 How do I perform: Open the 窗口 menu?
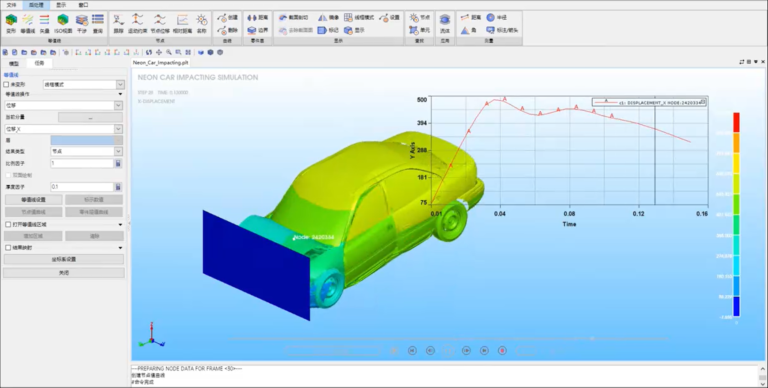83,4
